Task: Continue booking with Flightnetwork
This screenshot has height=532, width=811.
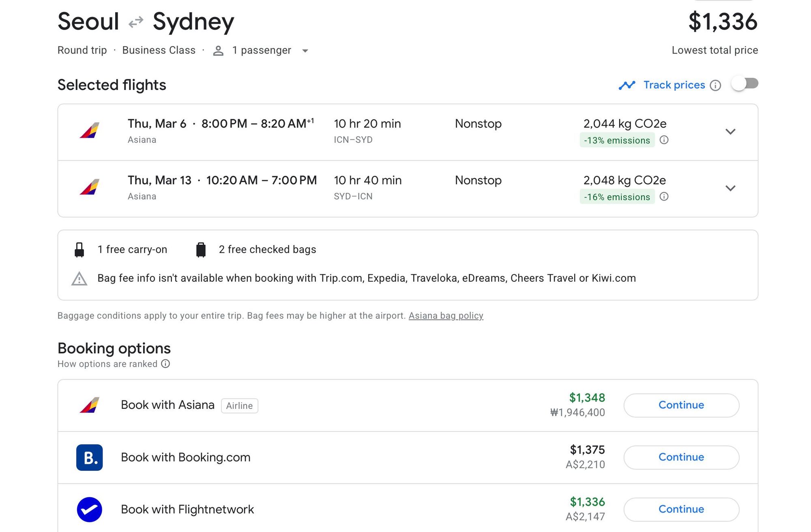Action: point(681,509)
